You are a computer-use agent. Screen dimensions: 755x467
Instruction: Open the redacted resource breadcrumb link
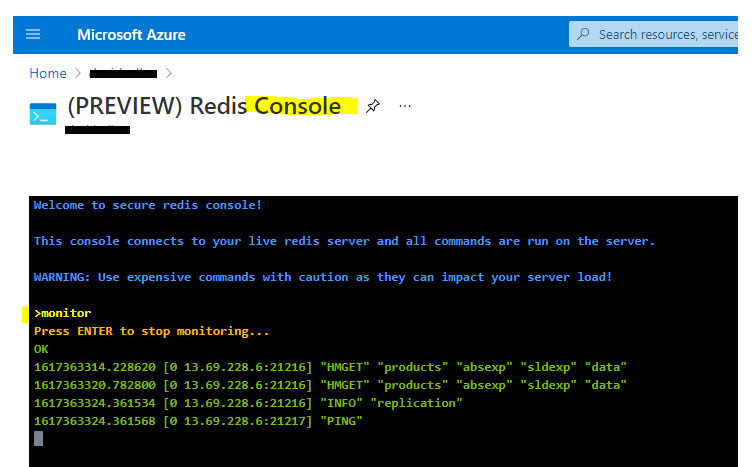click(x=123, y=73)
